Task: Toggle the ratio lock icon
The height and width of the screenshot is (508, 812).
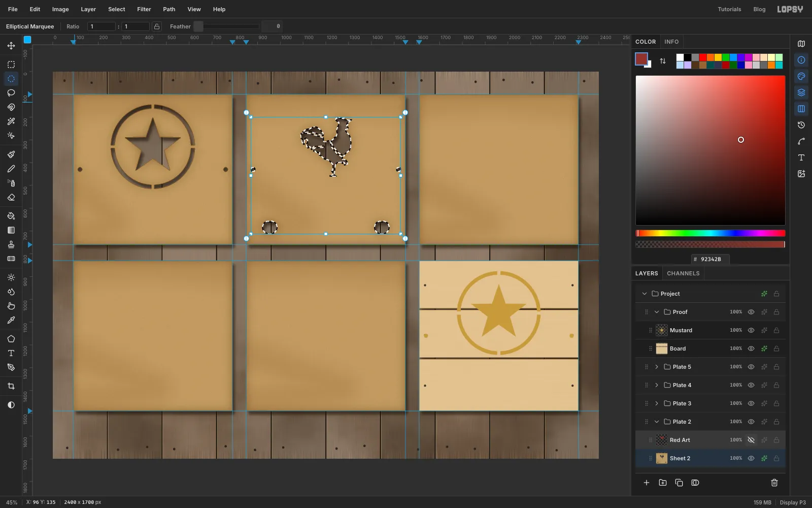Action: pos(157,26)
